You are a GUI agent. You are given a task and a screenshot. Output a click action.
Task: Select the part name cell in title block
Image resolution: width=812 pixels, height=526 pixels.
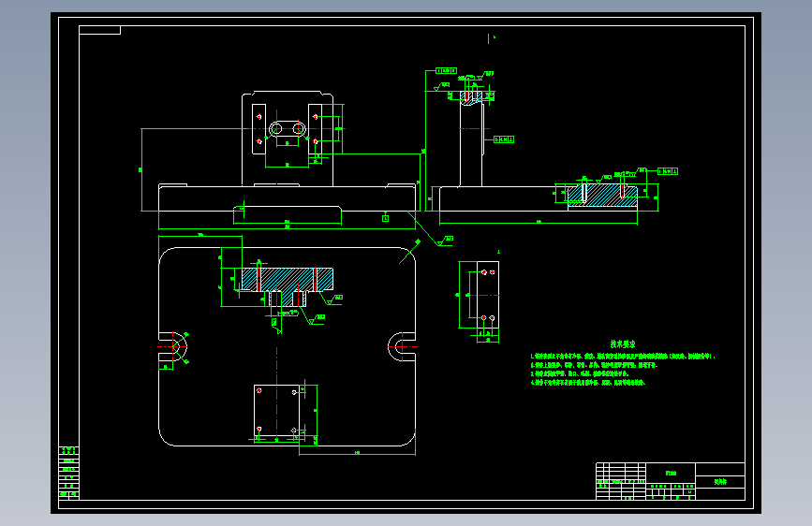coord(720,482)
